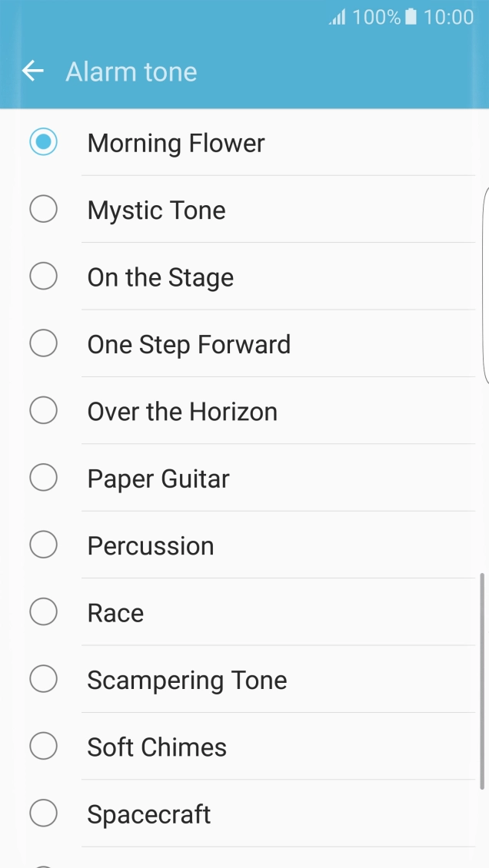Tap the Alarm tone title text
Screen dimensions: 489x868
pyautogui.click(x=131, y=71)
